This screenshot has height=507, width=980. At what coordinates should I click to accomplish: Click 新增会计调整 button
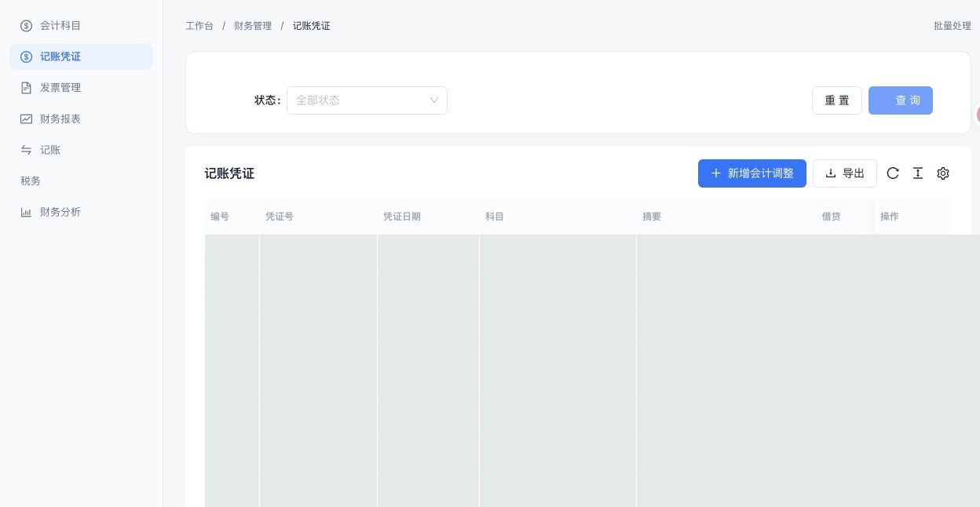752,173
